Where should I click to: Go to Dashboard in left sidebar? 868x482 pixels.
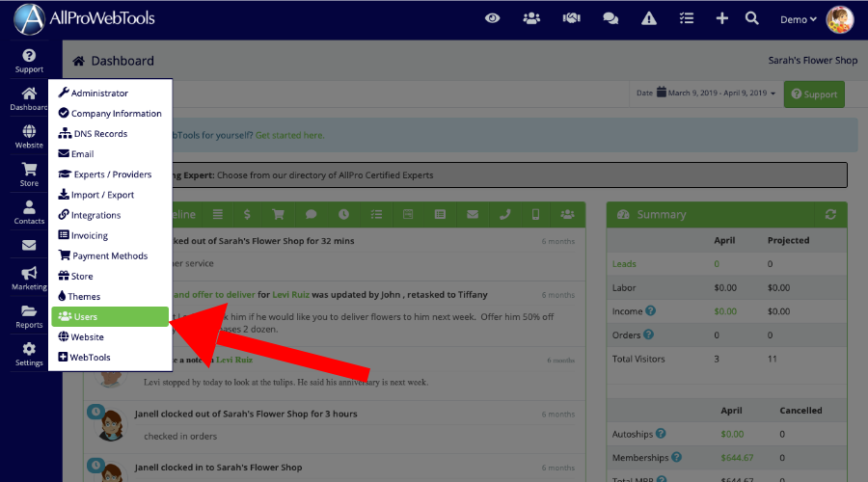[x=29, y=99]
